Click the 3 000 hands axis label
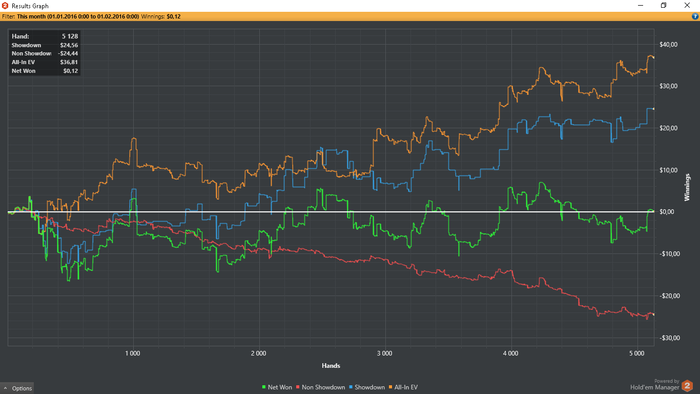Image resolution: width=700 pixels, height=394 pixels. click(384, 353)
